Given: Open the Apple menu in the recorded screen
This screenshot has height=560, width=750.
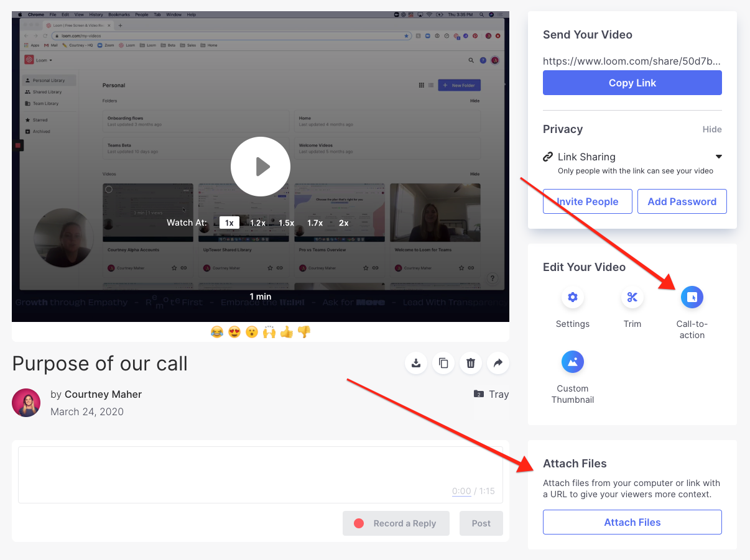Looking at the screenshot, I should (20, 14).
